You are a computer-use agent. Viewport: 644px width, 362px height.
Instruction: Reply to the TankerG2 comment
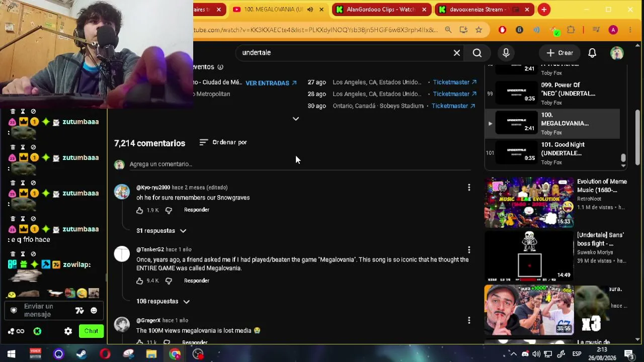tap(197, 281)
